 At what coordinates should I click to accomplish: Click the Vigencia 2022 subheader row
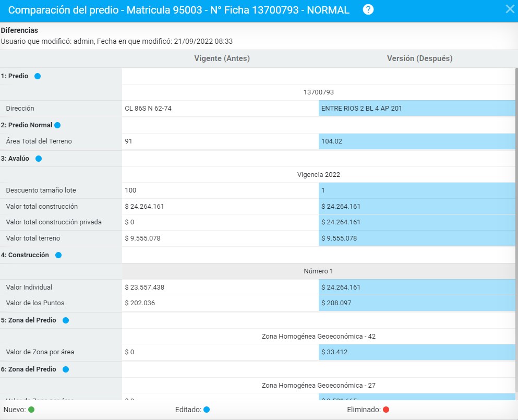tap(318, 175)
